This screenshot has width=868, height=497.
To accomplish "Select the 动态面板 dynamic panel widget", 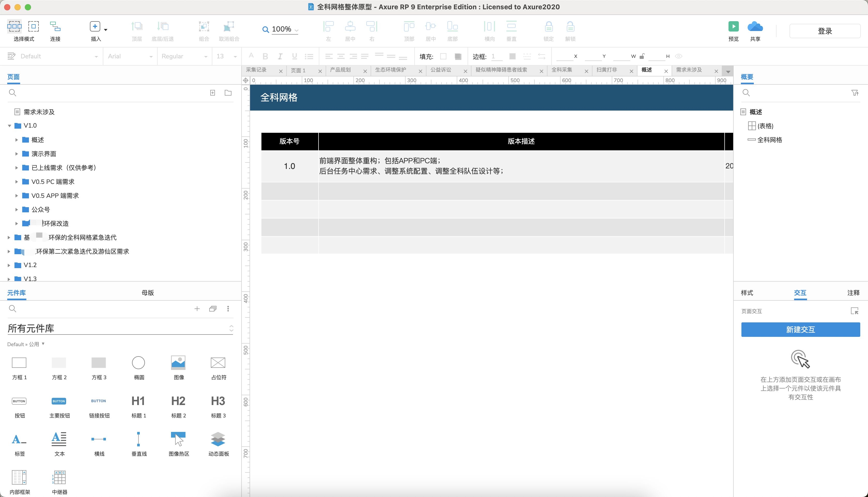I will click(x=218, y=444).
